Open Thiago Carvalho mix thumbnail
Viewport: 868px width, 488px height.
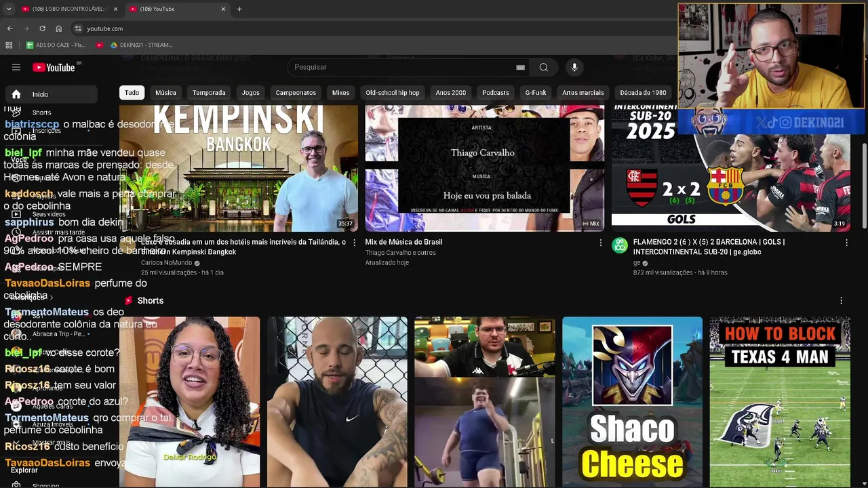485,168
